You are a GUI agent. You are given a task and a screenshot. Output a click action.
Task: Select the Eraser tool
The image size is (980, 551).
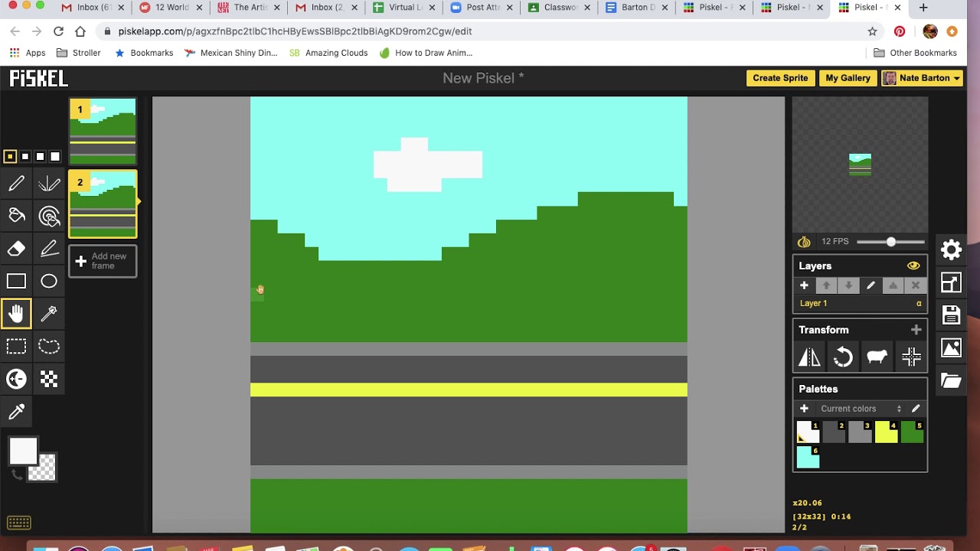[16, 249]
